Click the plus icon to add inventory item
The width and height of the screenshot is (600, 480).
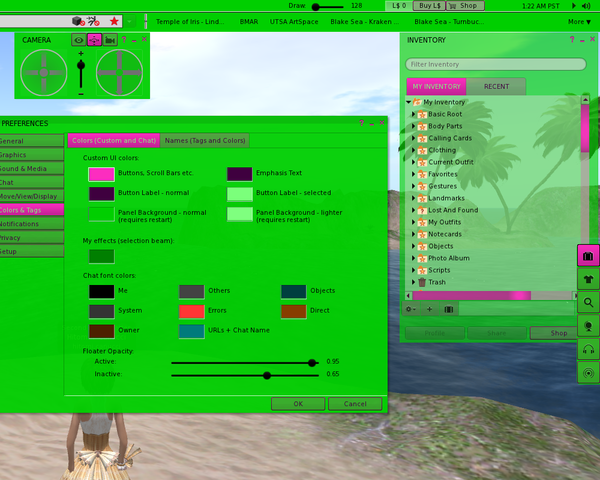click(x=429, y=309)
